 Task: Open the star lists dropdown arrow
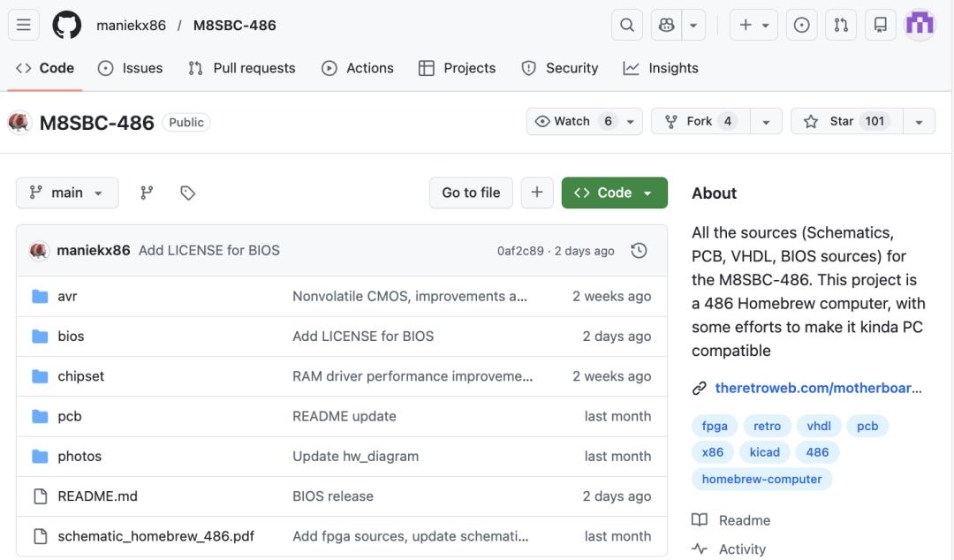[920, 122]
